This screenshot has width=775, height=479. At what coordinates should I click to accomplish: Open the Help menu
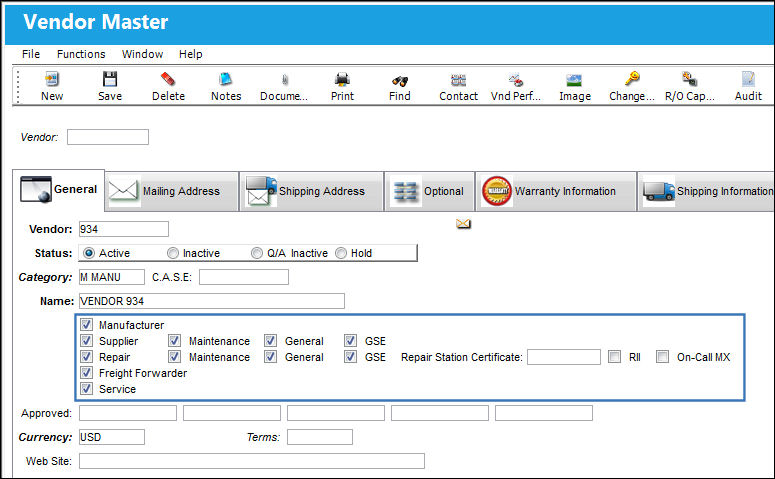[190, 54]
